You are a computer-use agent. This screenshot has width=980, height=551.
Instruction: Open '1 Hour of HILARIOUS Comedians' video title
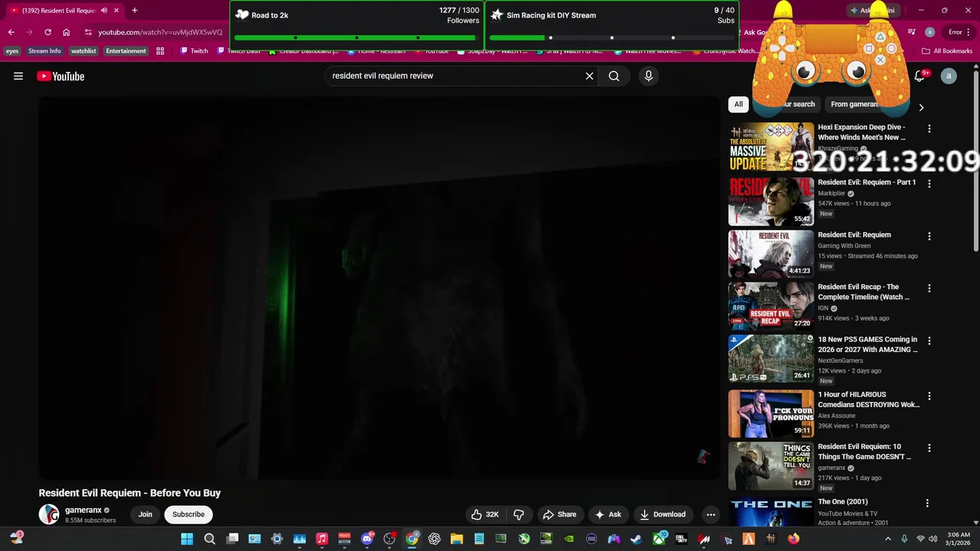click(x=869, y=399)
